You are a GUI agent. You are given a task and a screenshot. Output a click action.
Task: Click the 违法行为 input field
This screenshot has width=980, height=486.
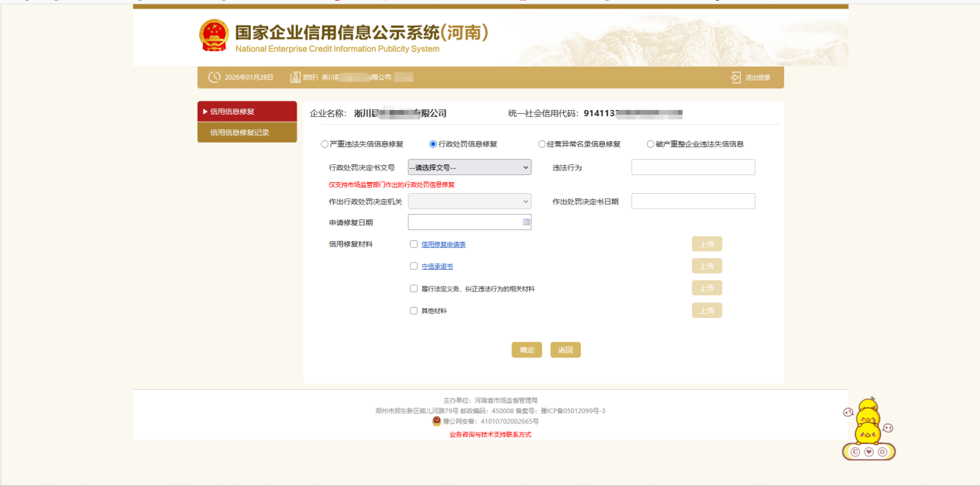point(693,167)
